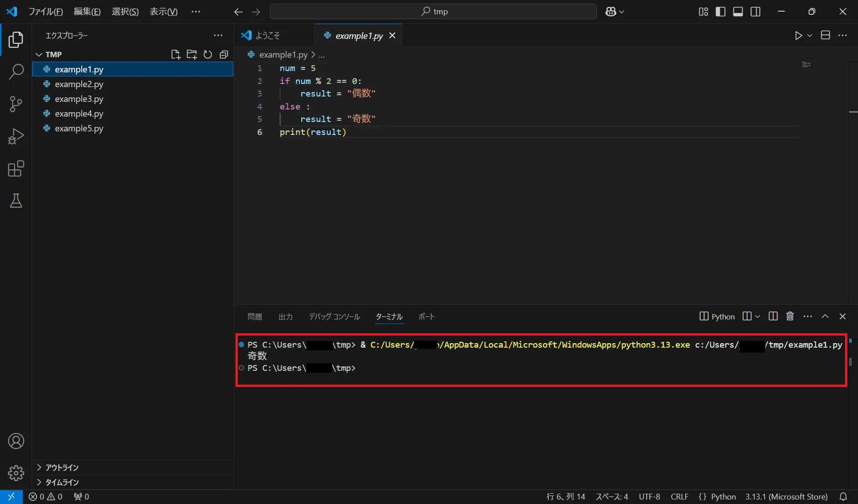This screenshot has width=858, height=504.
Task: Switch to the 問題 panel tab
Action: tap(255, 316)
